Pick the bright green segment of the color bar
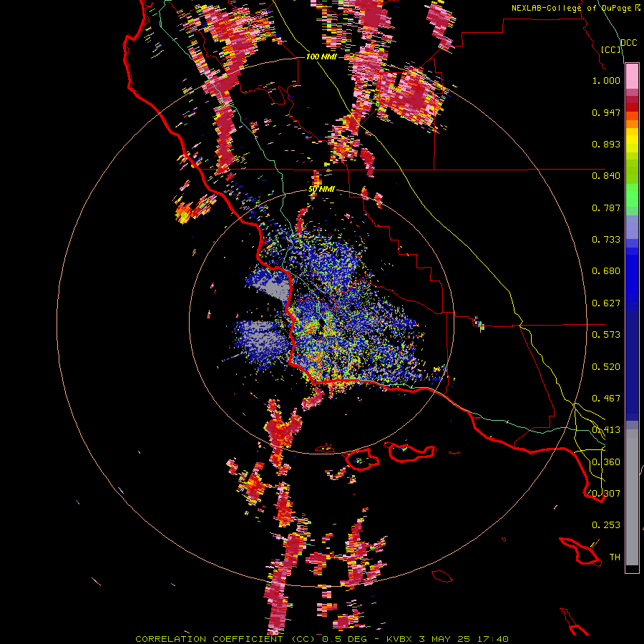 coord(632,195)
